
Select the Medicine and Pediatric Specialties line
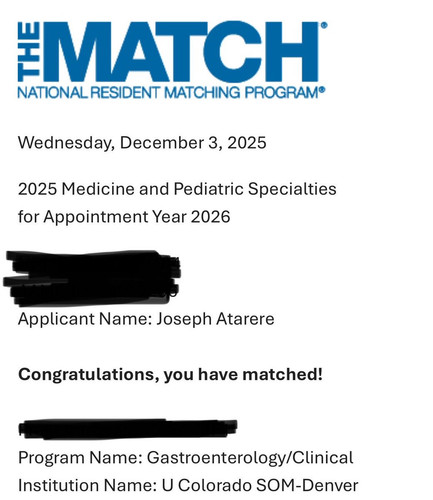point(177,189)
